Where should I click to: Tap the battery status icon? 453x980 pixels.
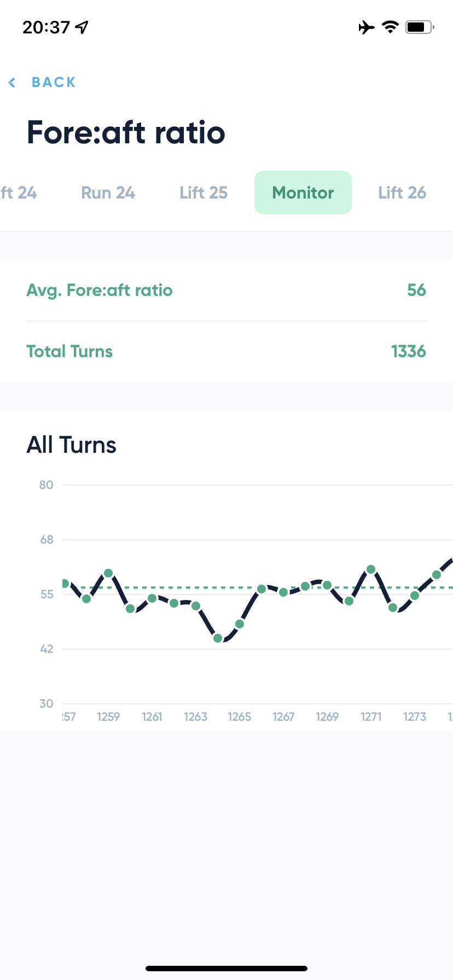[419, 27]
